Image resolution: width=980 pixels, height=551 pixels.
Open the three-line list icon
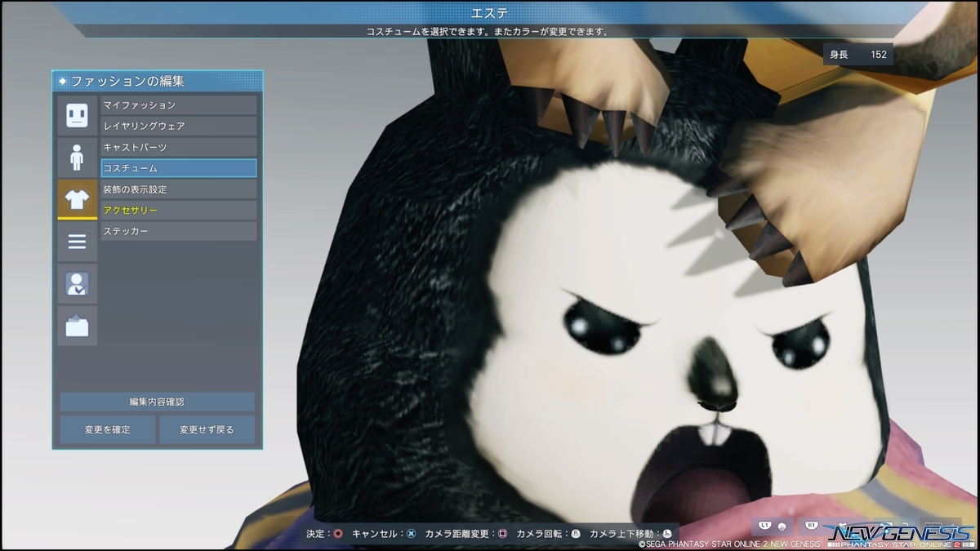(77, 242)
